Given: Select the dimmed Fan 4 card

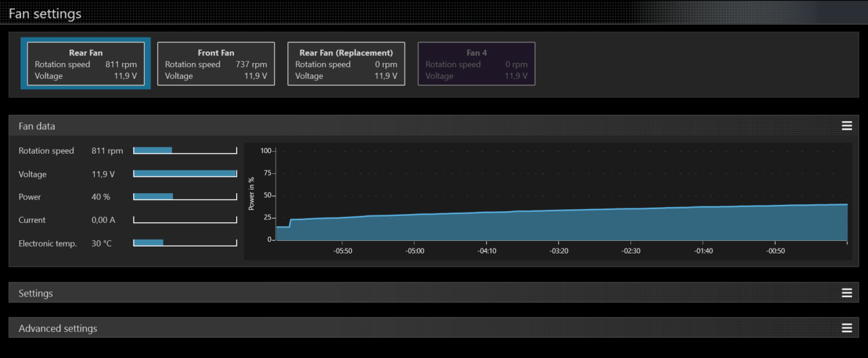Looking at the screenshot, I should tap(477, 64).
